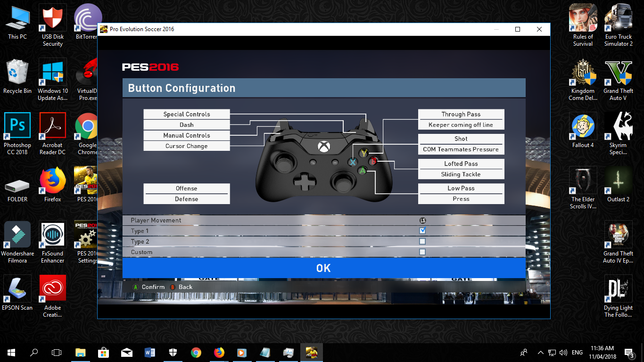Click the X button on the controller
The height and width of the screenshot is (362, 644).
353,162
